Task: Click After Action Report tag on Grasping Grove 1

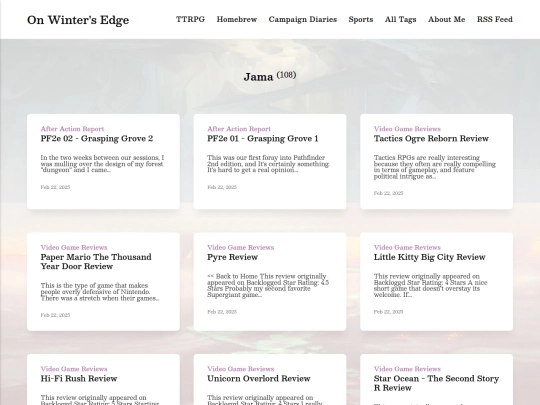Action: 239,129
